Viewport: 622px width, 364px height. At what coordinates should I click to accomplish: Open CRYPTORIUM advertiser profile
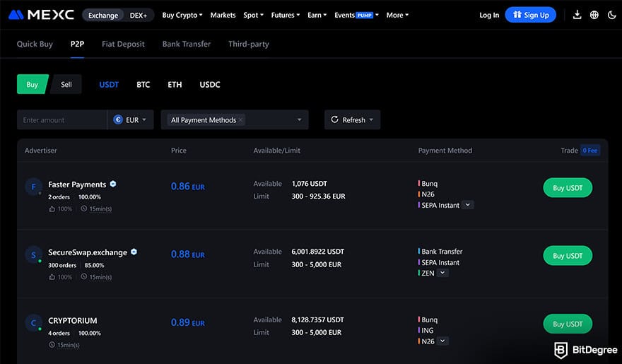point(73,320)
